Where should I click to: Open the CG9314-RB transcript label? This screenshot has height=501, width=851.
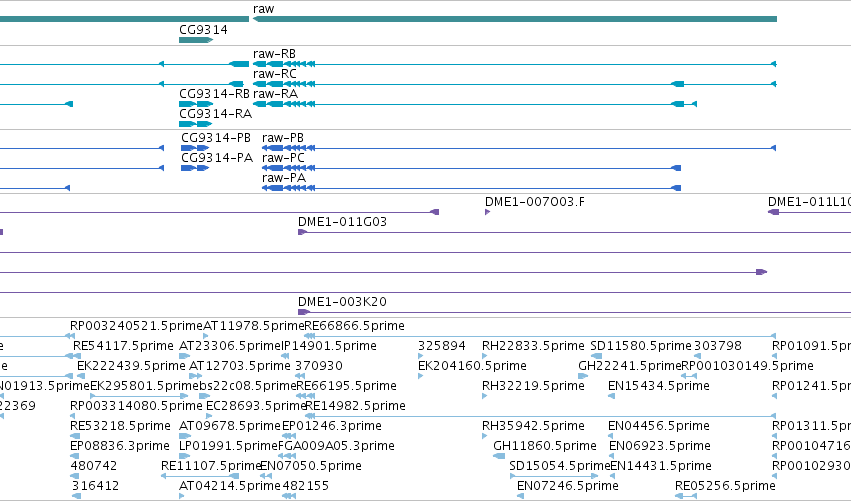tap(214, 94)
